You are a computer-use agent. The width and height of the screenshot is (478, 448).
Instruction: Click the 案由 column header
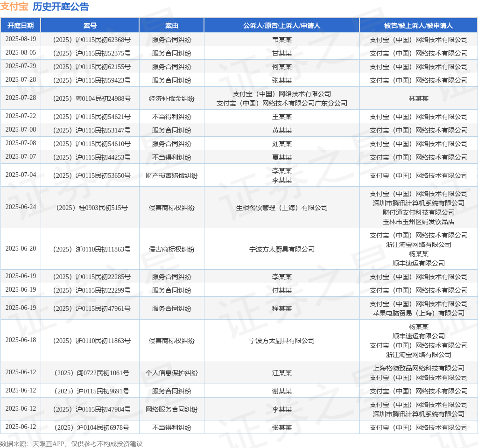pos(171,26)
